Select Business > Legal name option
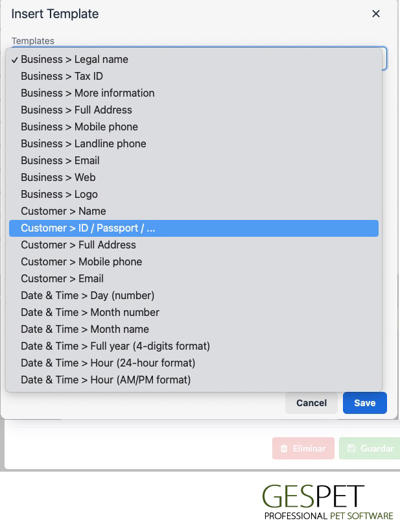This screenshot has width=400, height=532. coord(194,60)
